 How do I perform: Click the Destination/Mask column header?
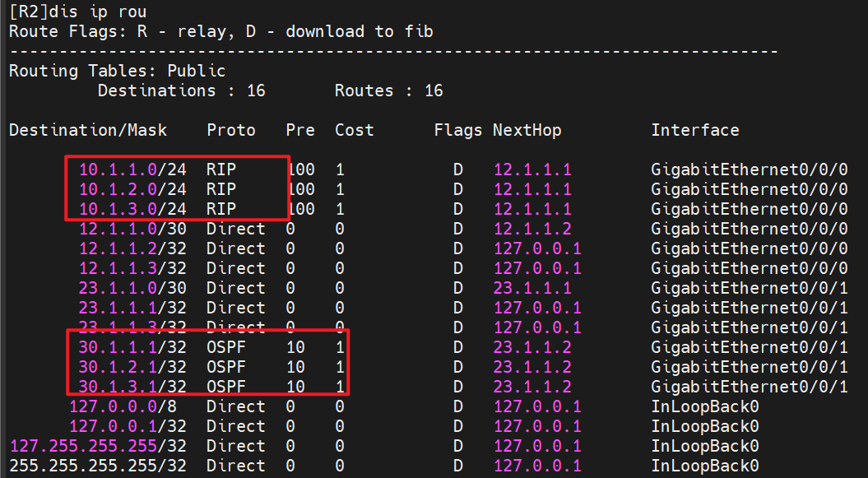(x=88, y=130)
